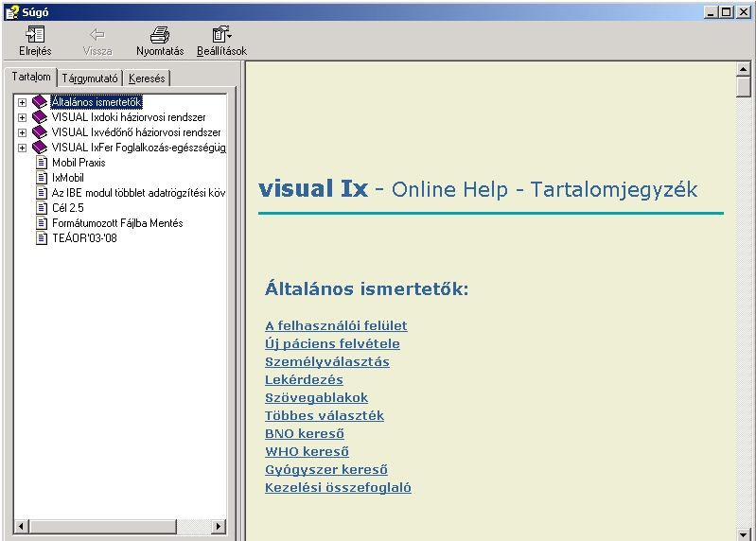Click the Elrejtés (Hide) toolbar icon
Viewport: 756px width, 541px height.
[35, 35]
